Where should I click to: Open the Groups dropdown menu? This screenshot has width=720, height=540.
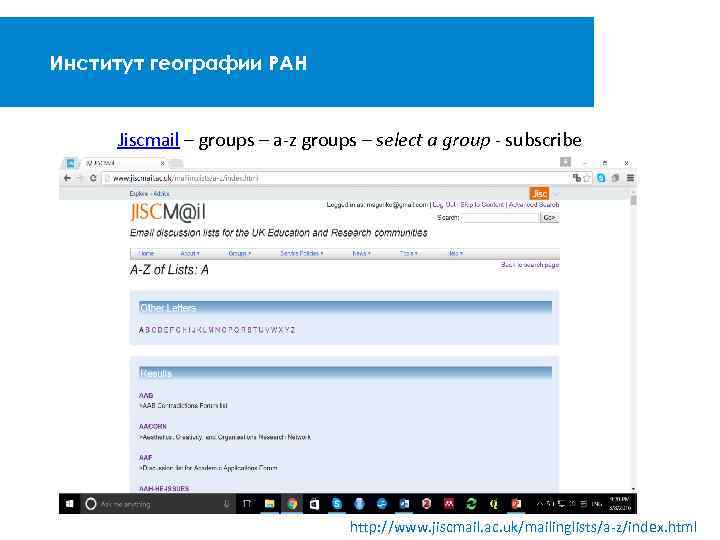click(x=239, y=253)
